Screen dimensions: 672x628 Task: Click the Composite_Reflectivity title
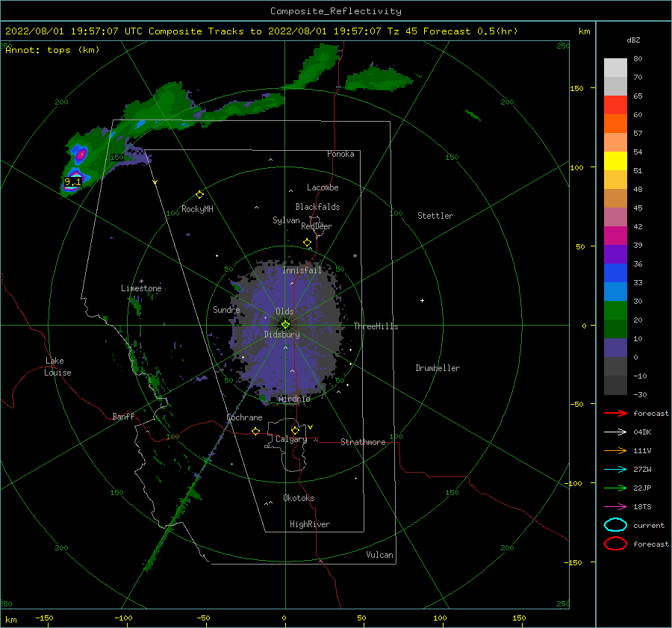click(x=335, y=11)
